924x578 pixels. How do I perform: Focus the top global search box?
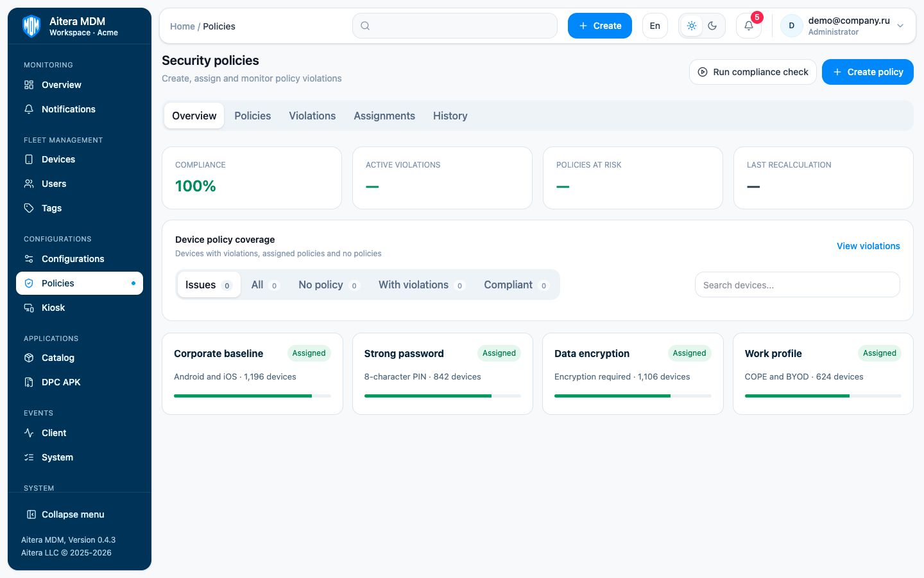pyautogui.click(x=455, y=26)
